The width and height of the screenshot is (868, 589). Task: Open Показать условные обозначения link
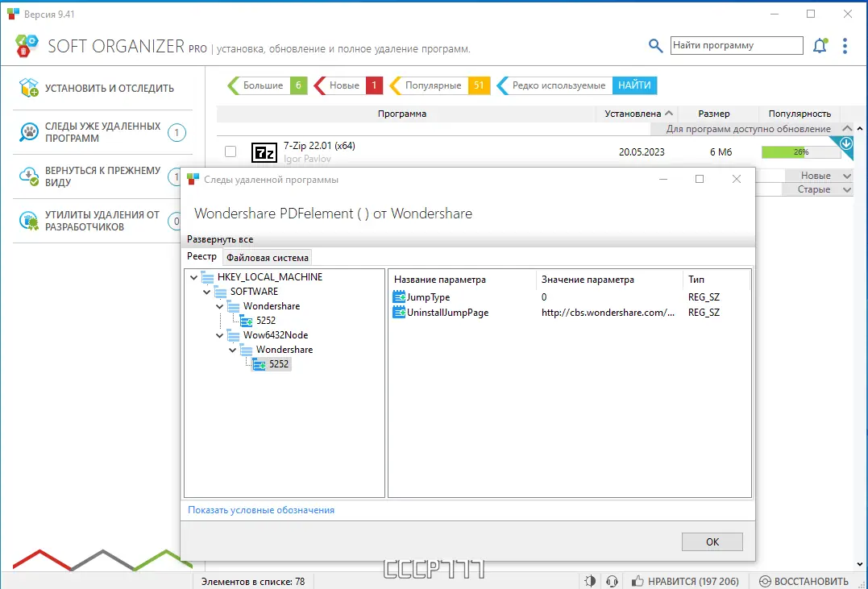[x=261, y=510]
